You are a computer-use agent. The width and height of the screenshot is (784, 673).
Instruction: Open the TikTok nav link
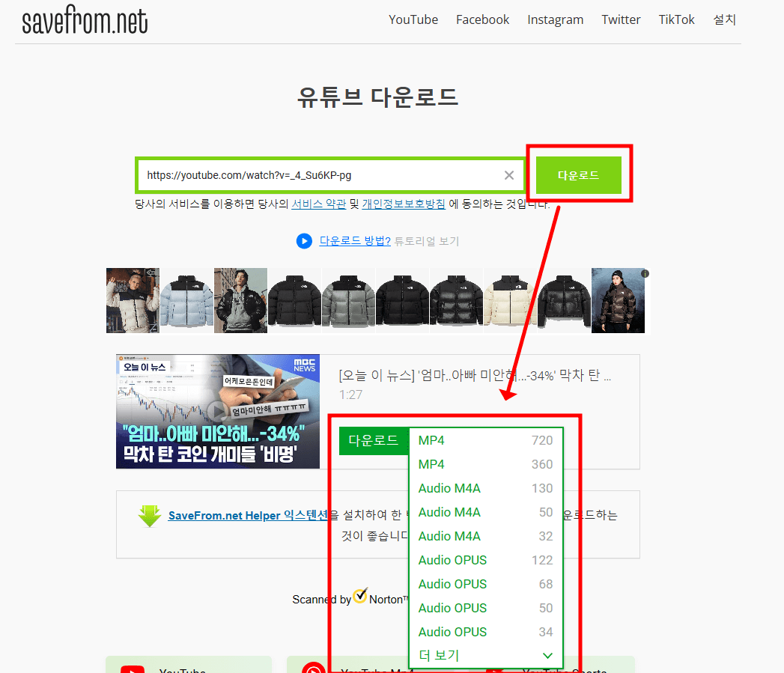click(676, 19)
